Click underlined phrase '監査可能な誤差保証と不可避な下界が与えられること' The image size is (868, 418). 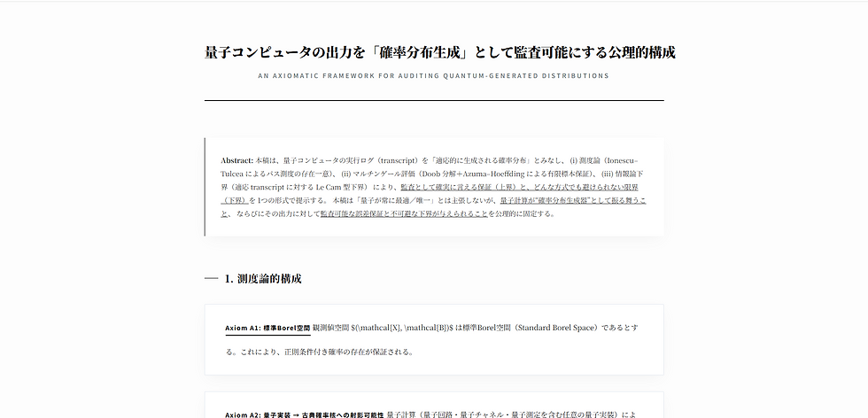404,213
